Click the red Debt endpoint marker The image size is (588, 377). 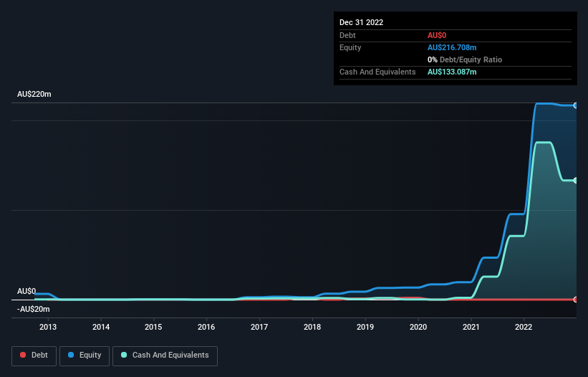click(575, 300)
